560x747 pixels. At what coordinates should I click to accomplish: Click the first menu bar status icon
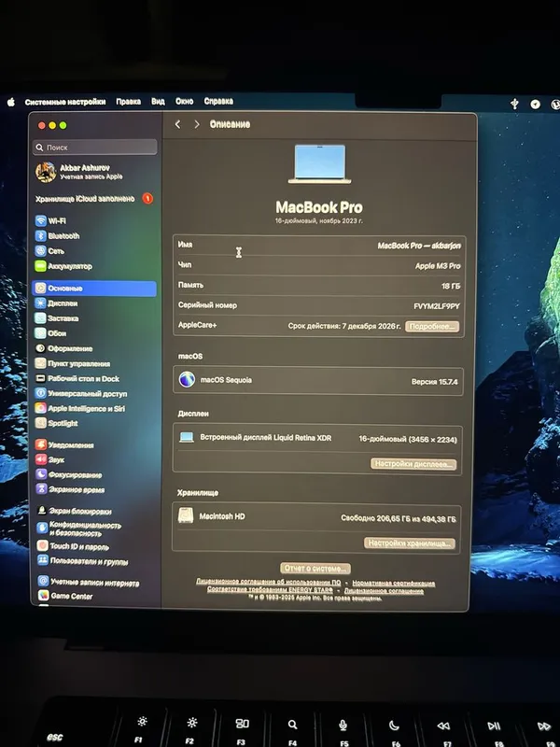click(514, 104)
